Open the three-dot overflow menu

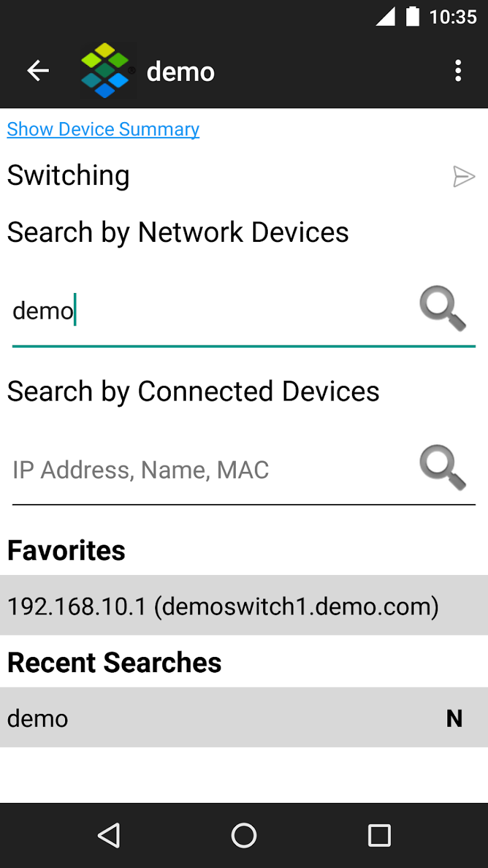tap(458, 71)
